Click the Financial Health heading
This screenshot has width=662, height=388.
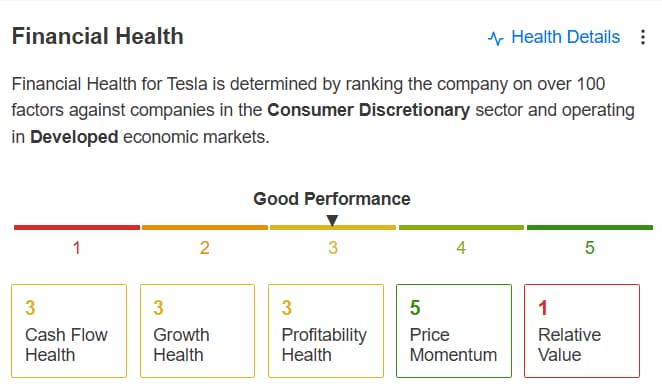[98, 36]
